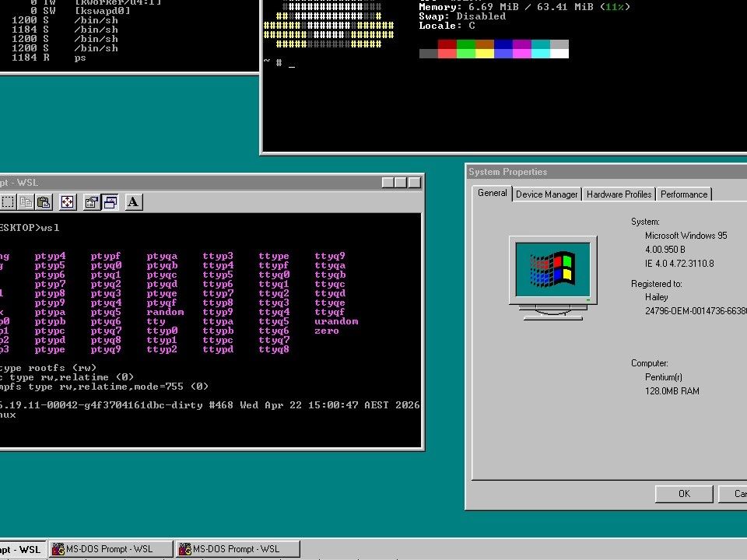The height and width of the screenshot is (560, 747).
Task: Select the Hardware Profiles tab
Action: pyautogui.click(x=619, y=194)
